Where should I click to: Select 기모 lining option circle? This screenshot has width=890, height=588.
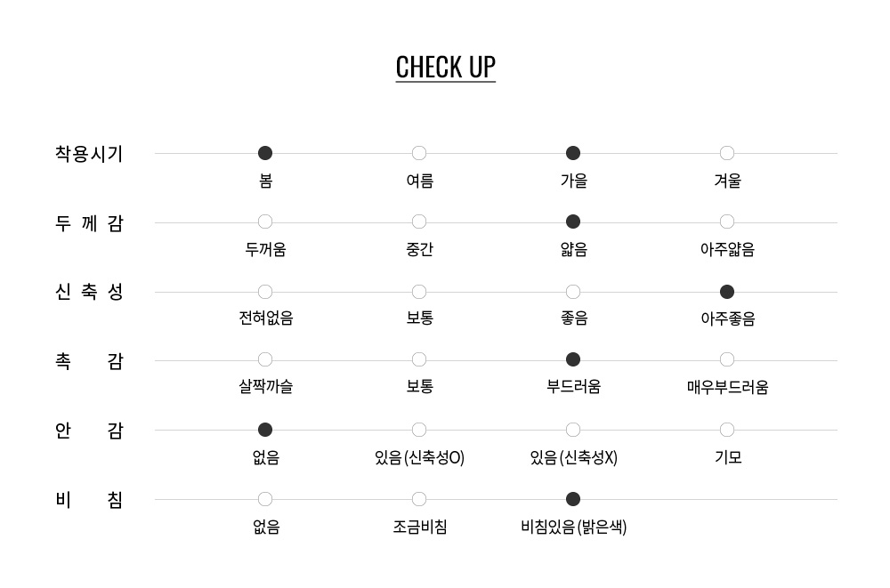[x=727, y=430]
